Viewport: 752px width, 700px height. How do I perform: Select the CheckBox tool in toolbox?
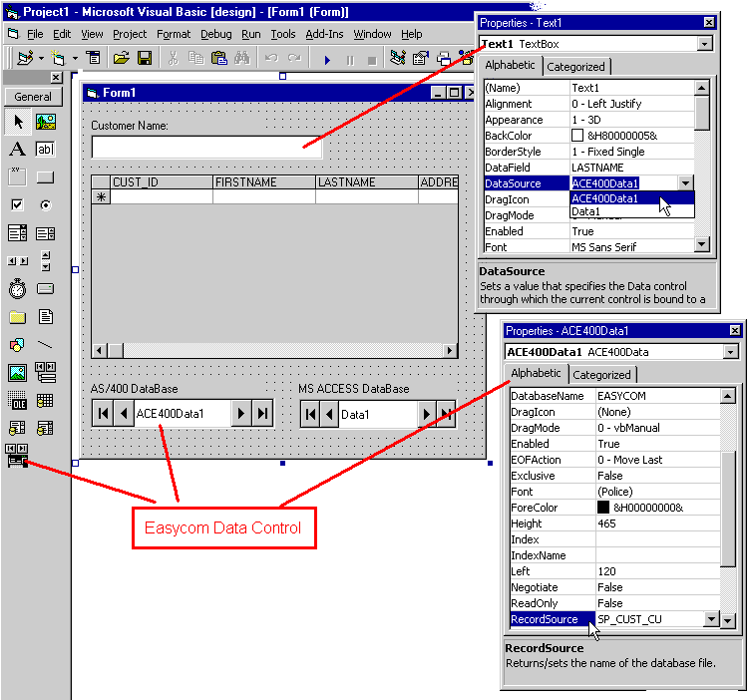(17, 205)
